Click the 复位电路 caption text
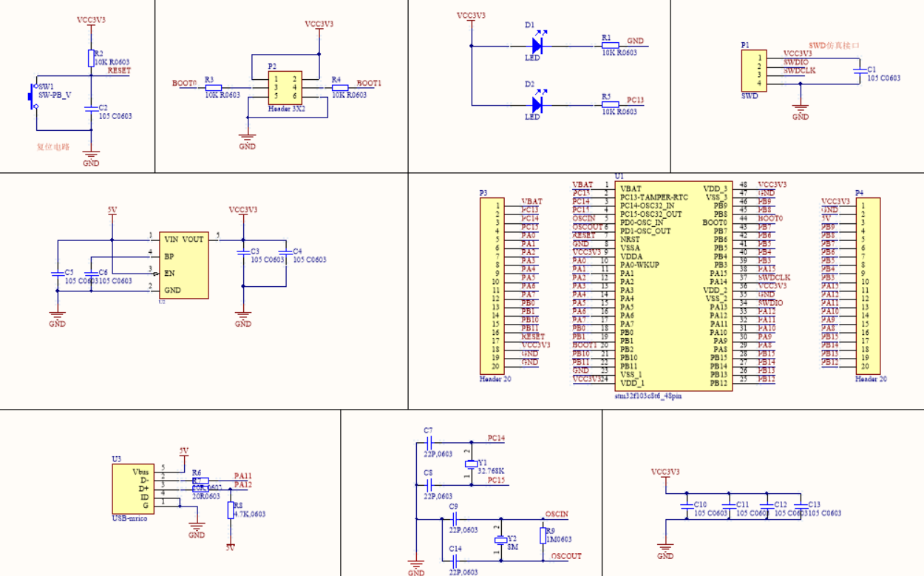Image resolution: width=924 pixels, height=576 pixels. point(53,146)
